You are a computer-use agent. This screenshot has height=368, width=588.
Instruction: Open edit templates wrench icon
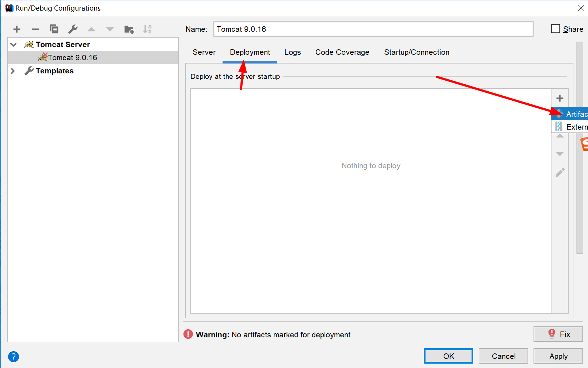73,29
